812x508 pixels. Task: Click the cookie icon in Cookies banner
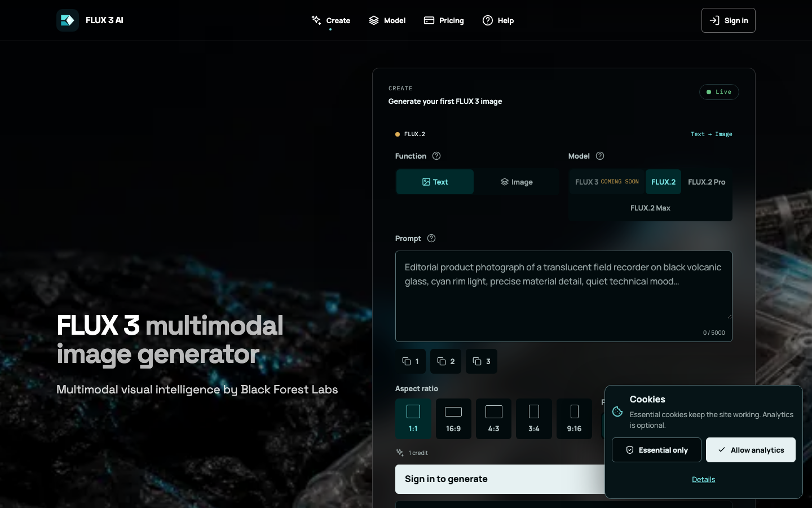point(617,412)
